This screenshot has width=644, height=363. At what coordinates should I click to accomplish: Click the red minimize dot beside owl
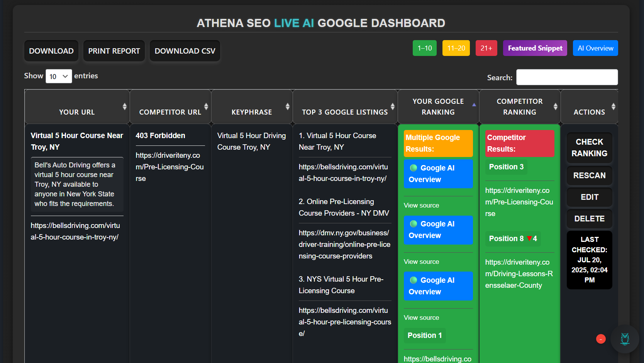601,339
